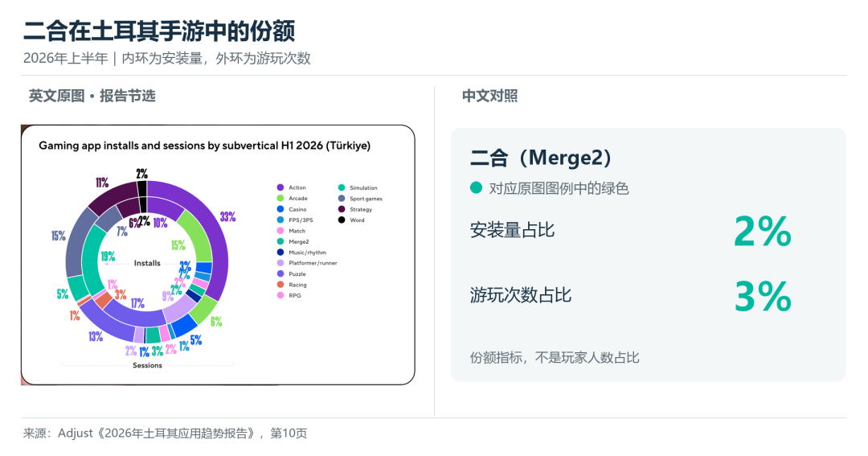
Task: Click the purple Action legend dot
Action: (x=280, y=187)
